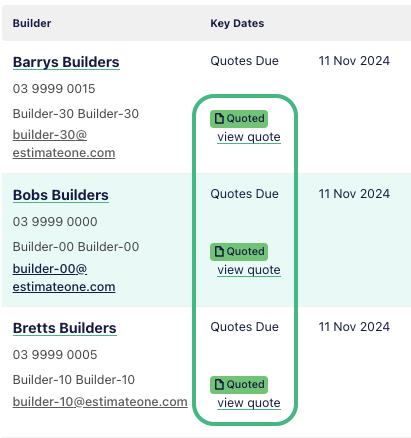
Task: Open the Barrys Builders company link
Action: [x=66, y=62]
